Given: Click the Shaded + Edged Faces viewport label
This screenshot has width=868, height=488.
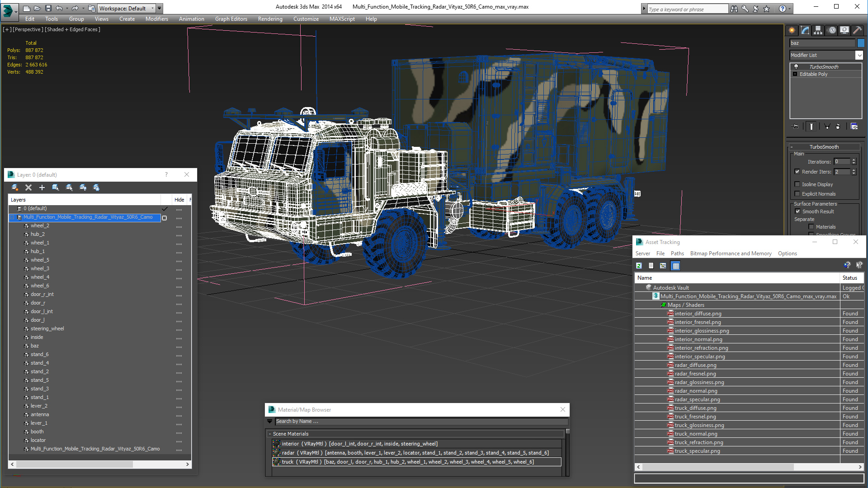Looking at the screenshot, I should [x=72, y=29].
